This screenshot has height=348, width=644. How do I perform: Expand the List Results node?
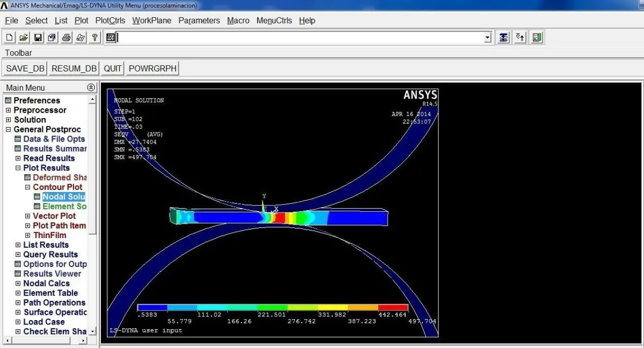tap(18, 245)
